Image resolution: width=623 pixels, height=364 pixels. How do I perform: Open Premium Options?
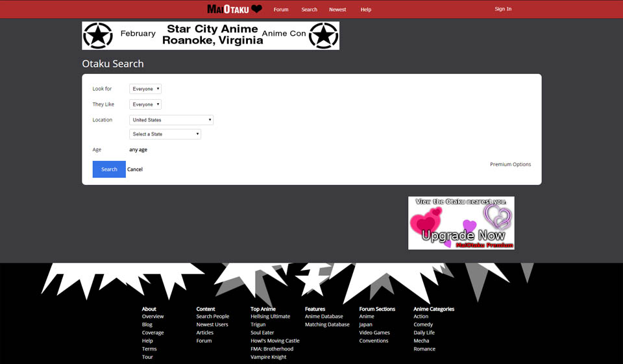510,164
